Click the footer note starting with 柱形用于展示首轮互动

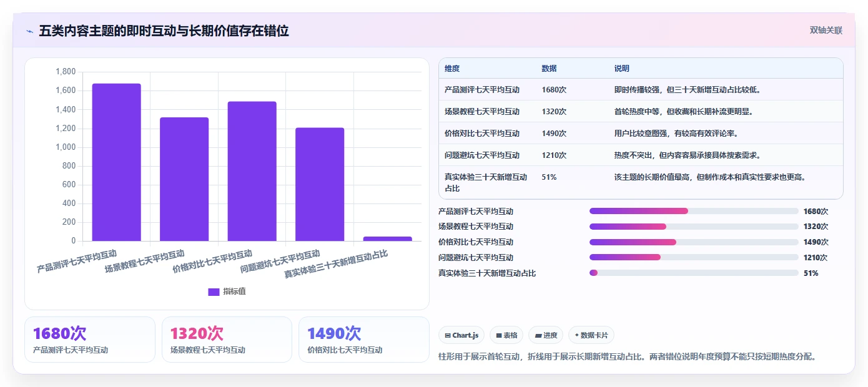628,357
